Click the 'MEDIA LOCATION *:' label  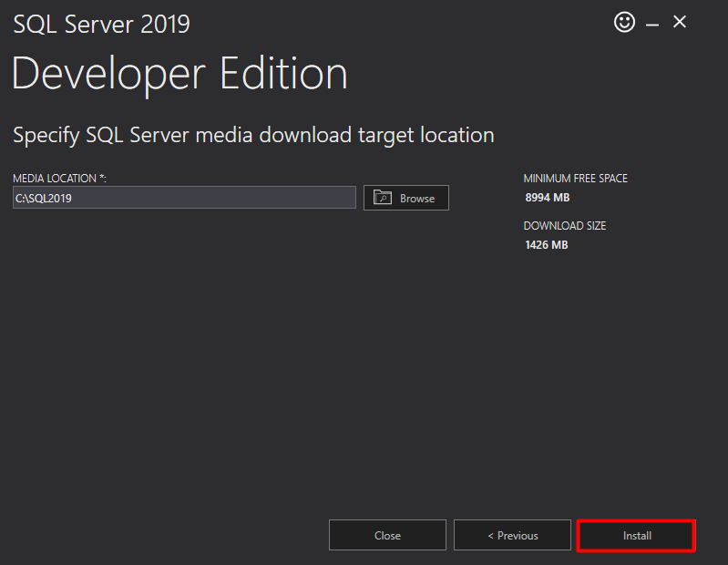coord(59,179)
